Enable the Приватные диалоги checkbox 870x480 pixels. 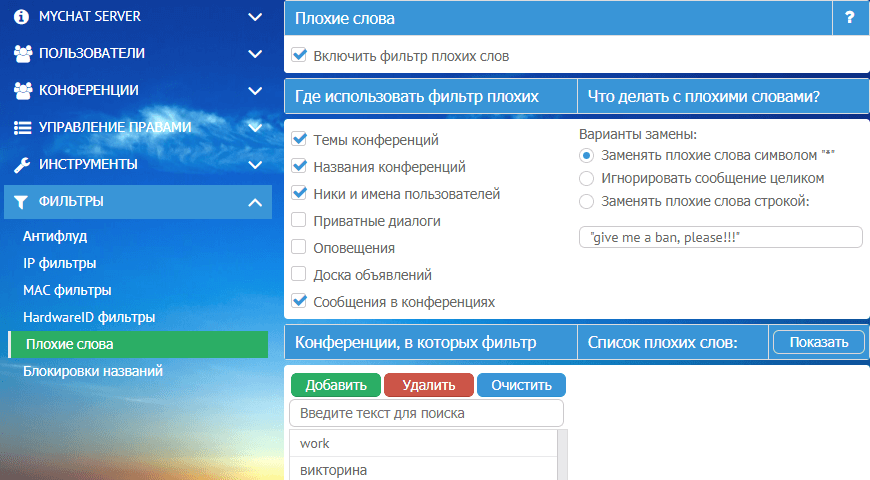[x=299, y=221]
